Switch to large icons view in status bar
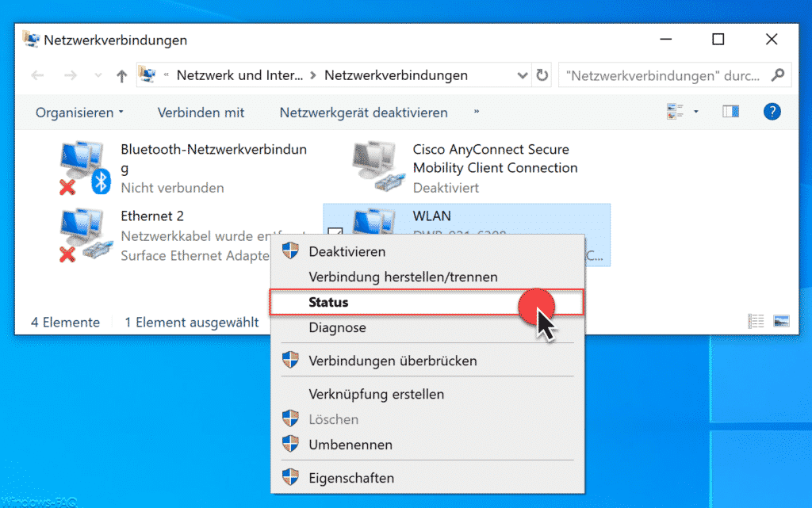The image size is (812, 508). pyautogui.click(x=781, y=321)
